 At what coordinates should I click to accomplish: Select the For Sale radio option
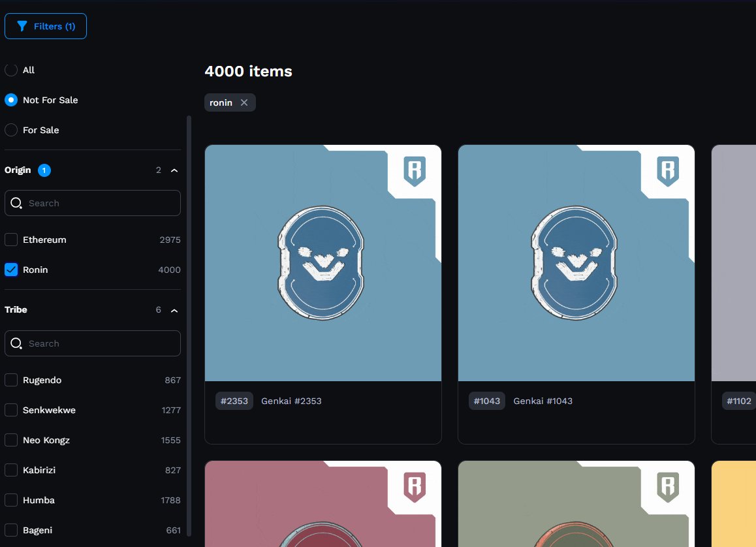[11, 130]
